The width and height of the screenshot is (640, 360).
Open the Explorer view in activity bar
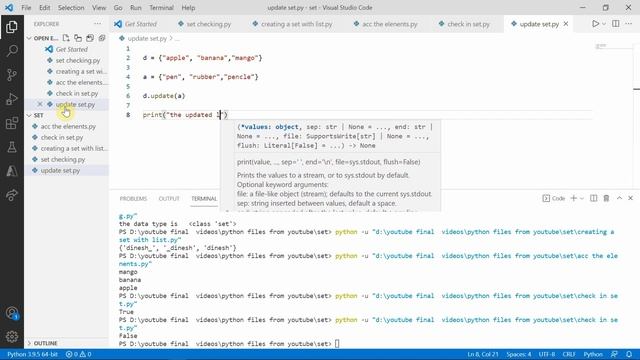coord(12,27)
